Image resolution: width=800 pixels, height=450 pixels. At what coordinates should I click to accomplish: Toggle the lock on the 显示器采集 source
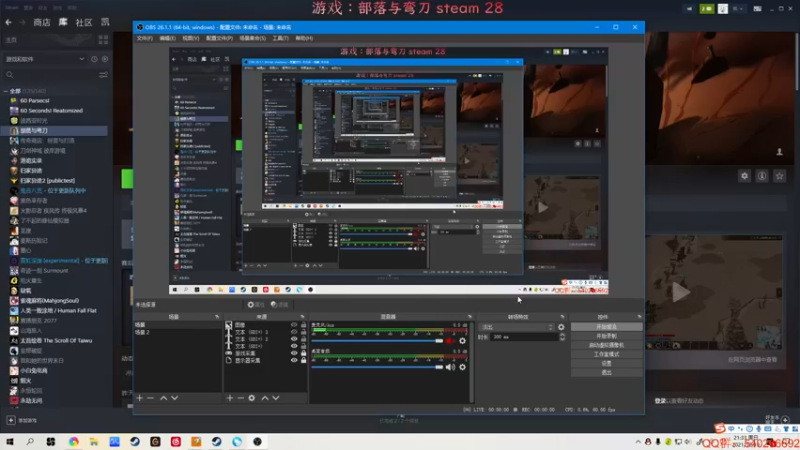(x=304, y=360)
